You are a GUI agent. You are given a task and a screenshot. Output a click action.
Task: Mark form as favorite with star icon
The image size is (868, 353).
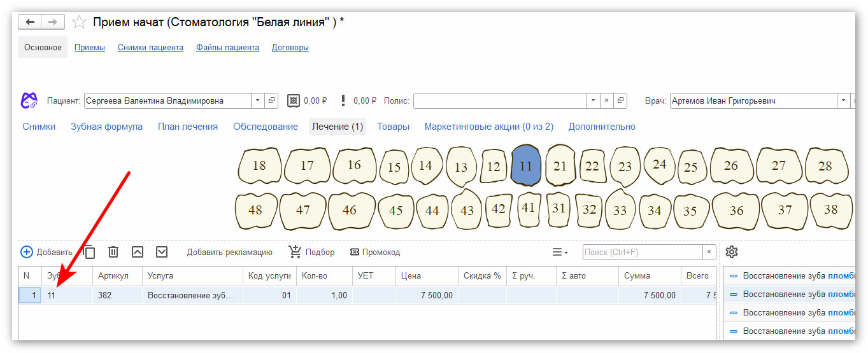click(79, 22)
